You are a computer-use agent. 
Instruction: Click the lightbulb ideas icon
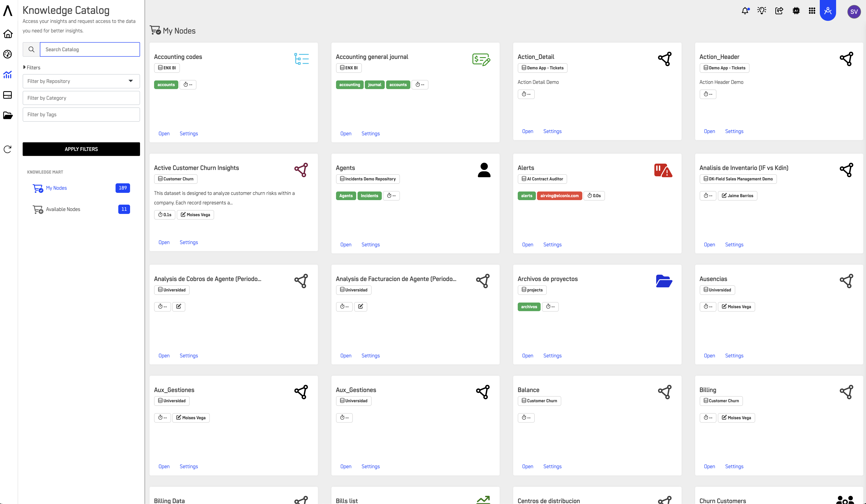(762, 11)
